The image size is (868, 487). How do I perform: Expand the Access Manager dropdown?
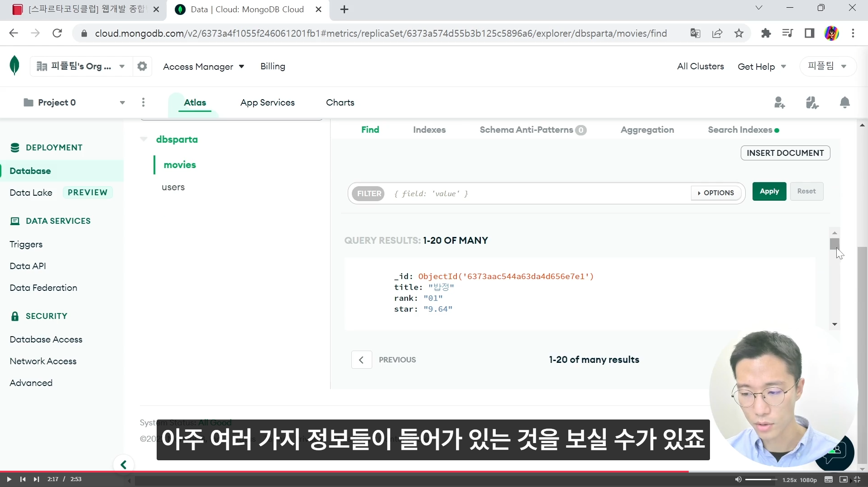coord(203,67)
